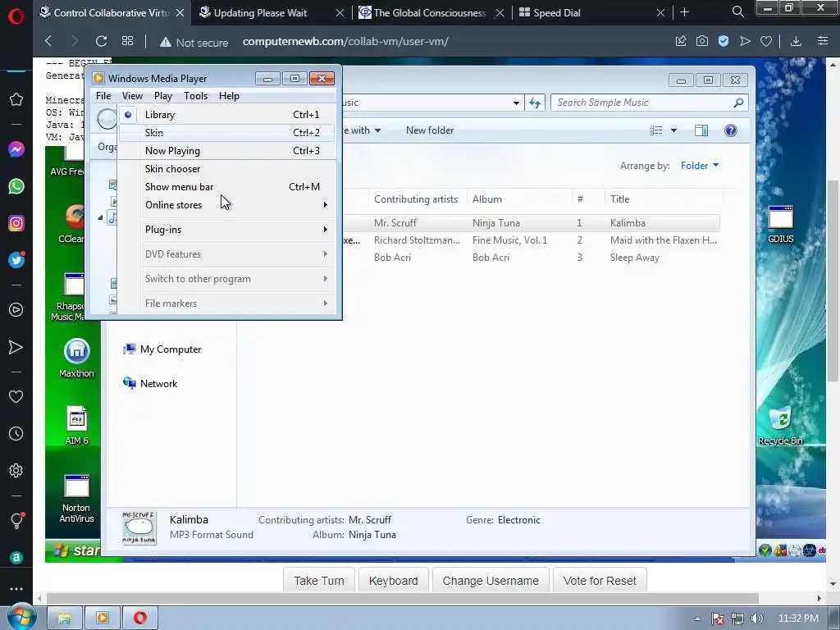
Task: Open the Messenger sidebar icon
Action: point(16,149)
